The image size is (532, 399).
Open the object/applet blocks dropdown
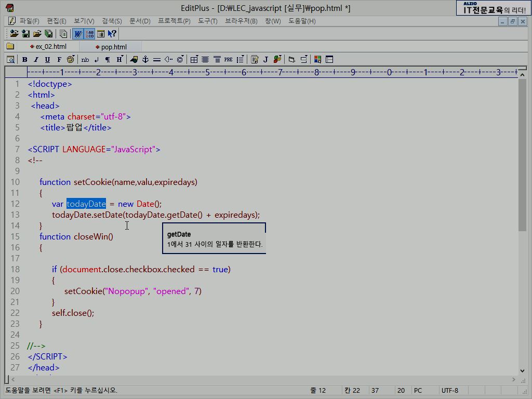pyautogui.click(x=277, y=60)
